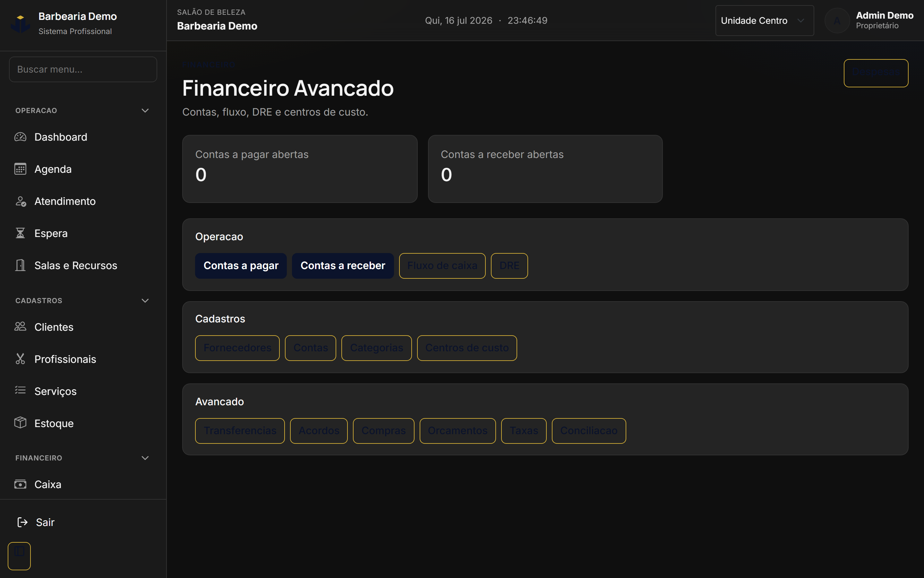The image size is (924, 578).
Task: Click the Caixa cash icon
Action: 20,484
